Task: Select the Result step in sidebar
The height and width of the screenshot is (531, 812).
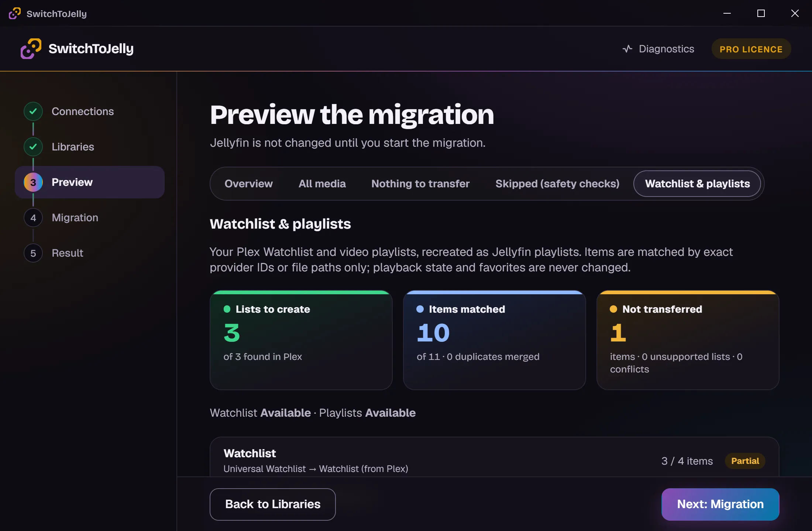Action: coord(90,253)
